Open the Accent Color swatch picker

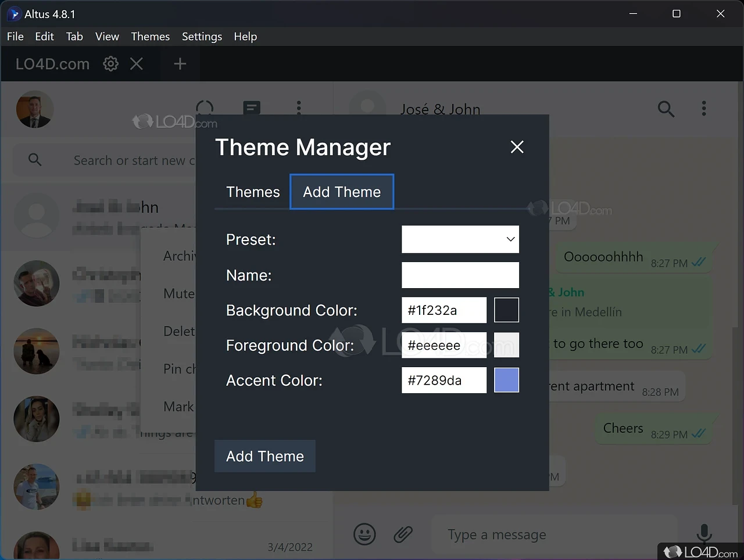(x=506, y=380)
